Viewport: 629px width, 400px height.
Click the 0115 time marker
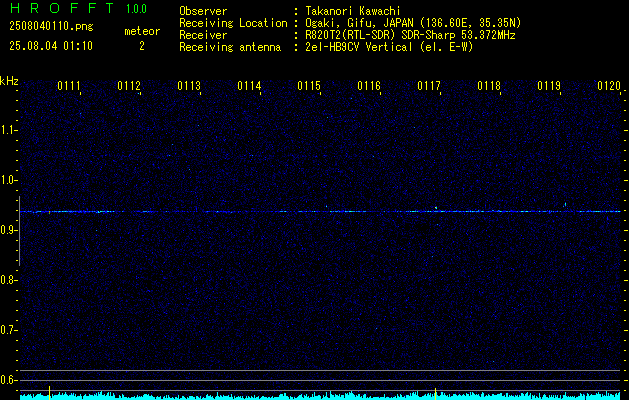(x=308, y=86)
